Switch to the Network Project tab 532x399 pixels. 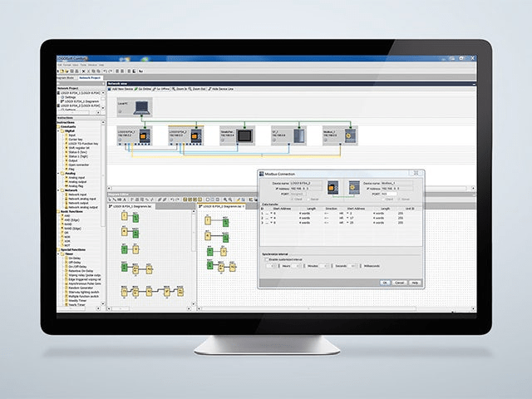[x=89, y=76]
